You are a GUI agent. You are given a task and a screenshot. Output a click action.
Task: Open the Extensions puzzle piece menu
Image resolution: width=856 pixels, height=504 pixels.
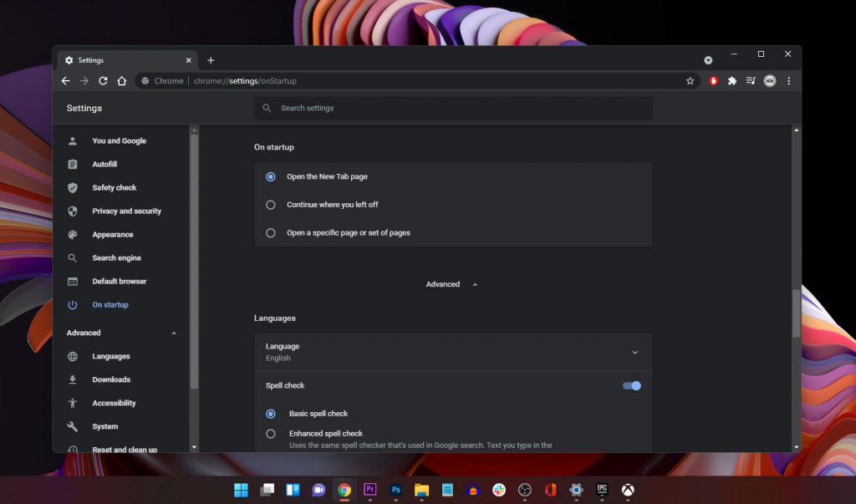[732, 81]
